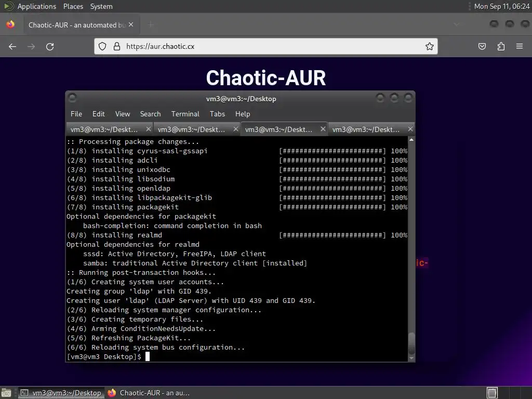Open the Places panel menu
532x399 pixels.
[73, 6]
